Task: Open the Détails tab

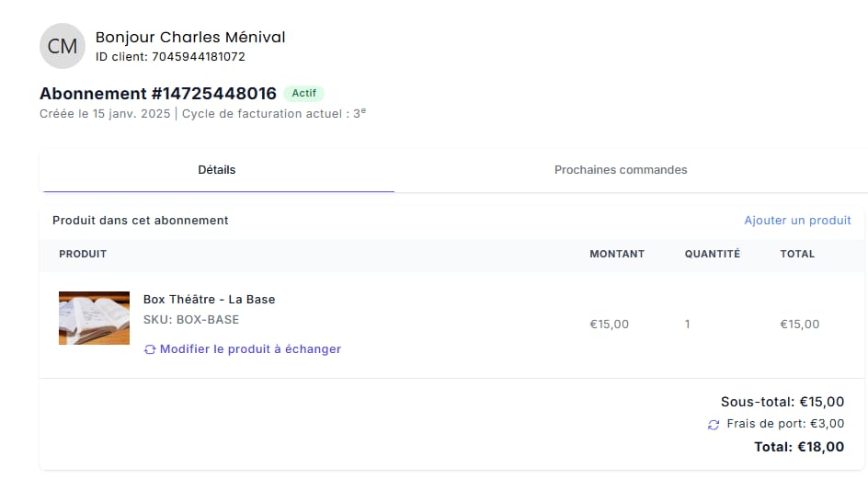Action: tap(216, 170)
